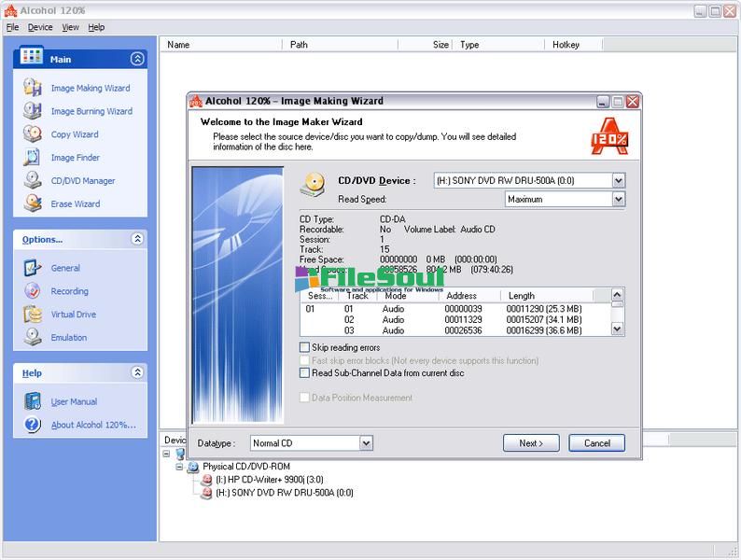Open the Device menu

[x=40, y=28]
